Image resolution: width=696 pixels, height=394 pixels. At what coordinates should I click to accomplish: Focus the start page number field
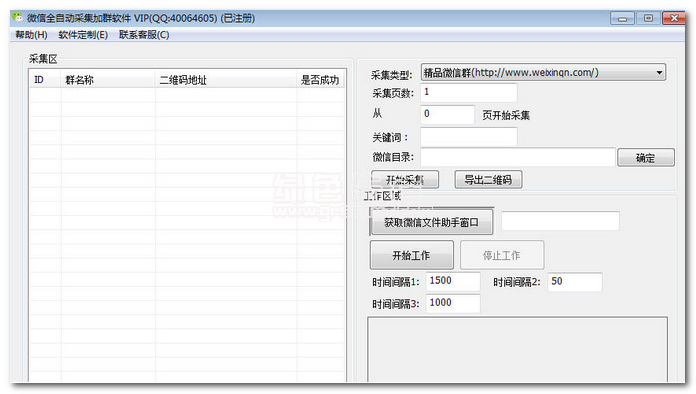pos(447,114)
